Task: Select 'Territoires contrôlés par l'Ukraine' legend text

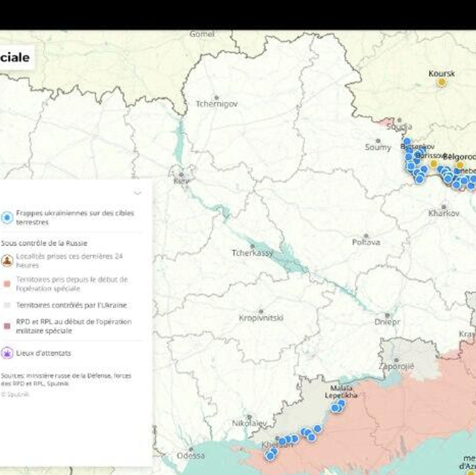Action: click(71, 305)
